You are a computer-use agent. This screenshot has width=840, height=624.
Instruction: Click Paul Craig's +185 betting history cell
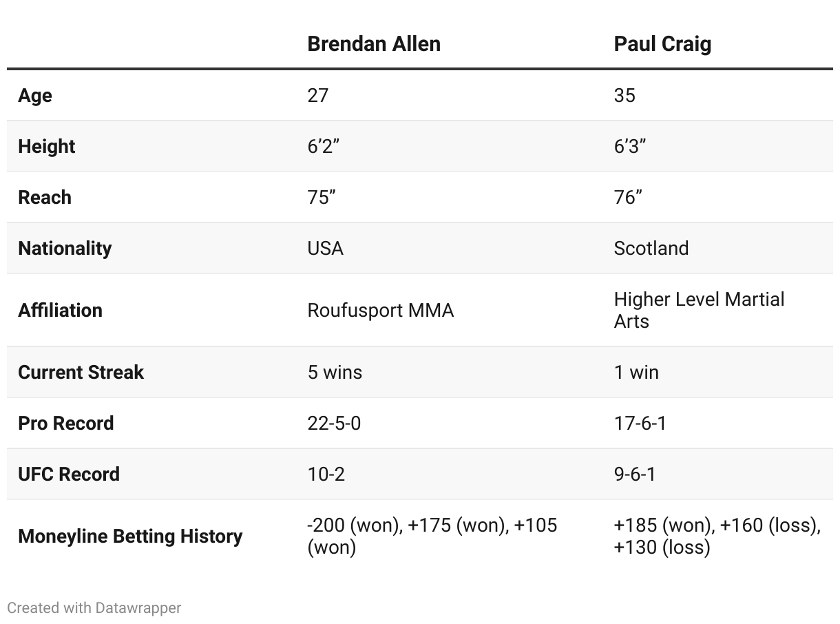pyautogui.click(x=717, y=536)
